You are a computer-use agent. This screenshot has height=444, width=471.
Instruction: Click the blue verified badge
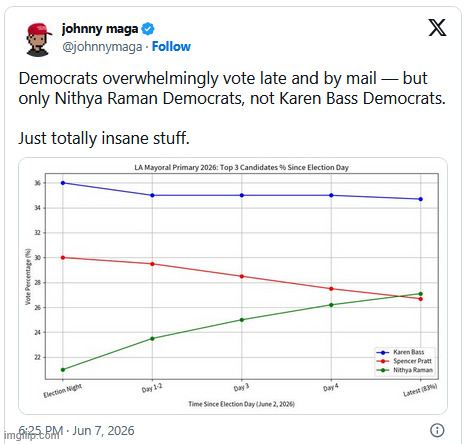click(148, 29)
